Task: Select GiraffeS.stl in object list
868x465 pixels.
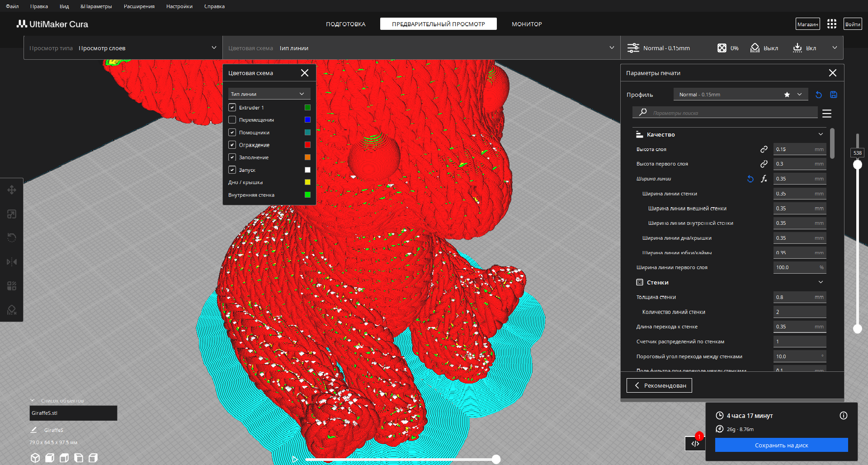Action: pos(73,413)
